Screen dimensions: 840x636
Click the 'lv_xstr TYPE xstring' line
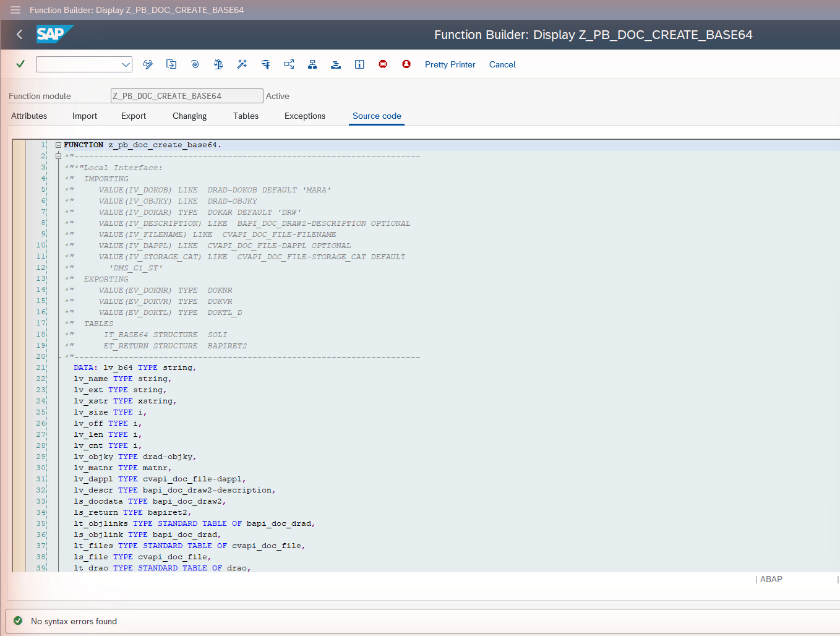coord(125,401)
